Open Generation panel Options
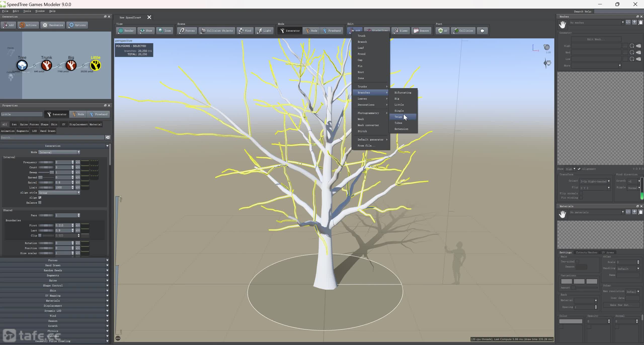644x345 pixels. pyautogui.click(x=77, y=25)
